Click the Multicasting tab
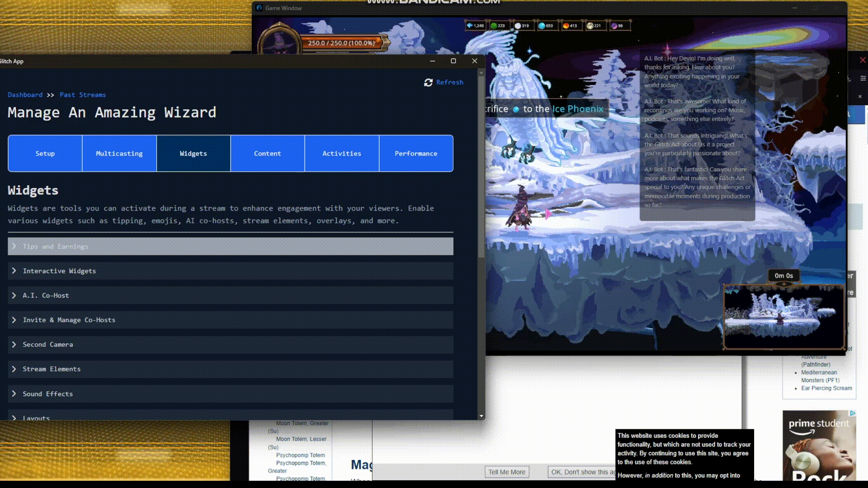 pos(118,153)
